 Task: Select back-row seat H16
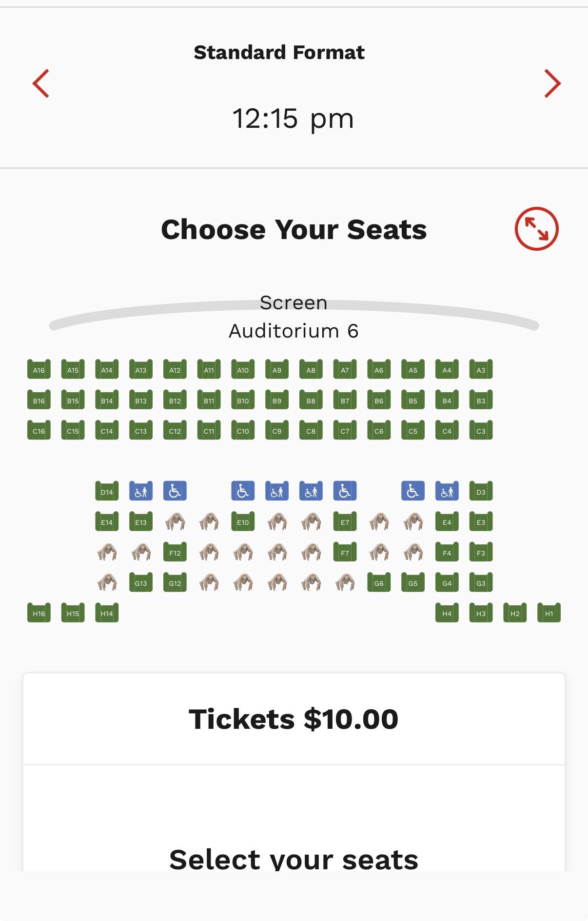(x=39, y=613)
